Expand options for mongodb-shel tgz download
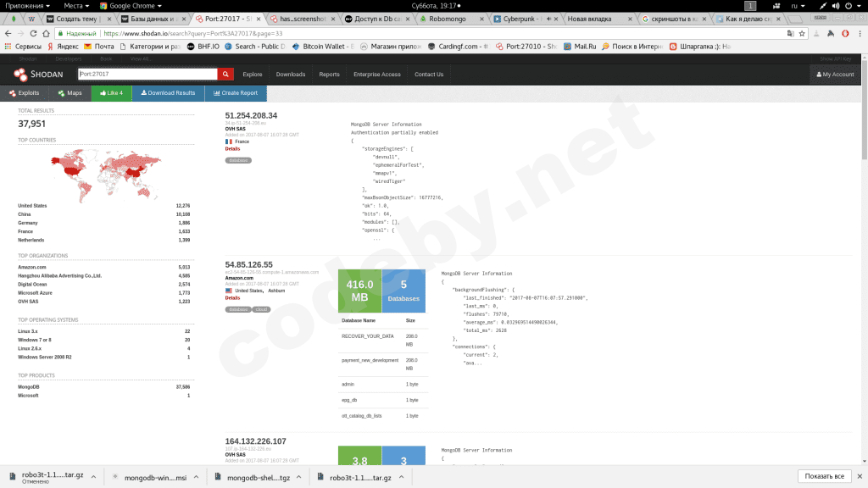 [299, 477]
